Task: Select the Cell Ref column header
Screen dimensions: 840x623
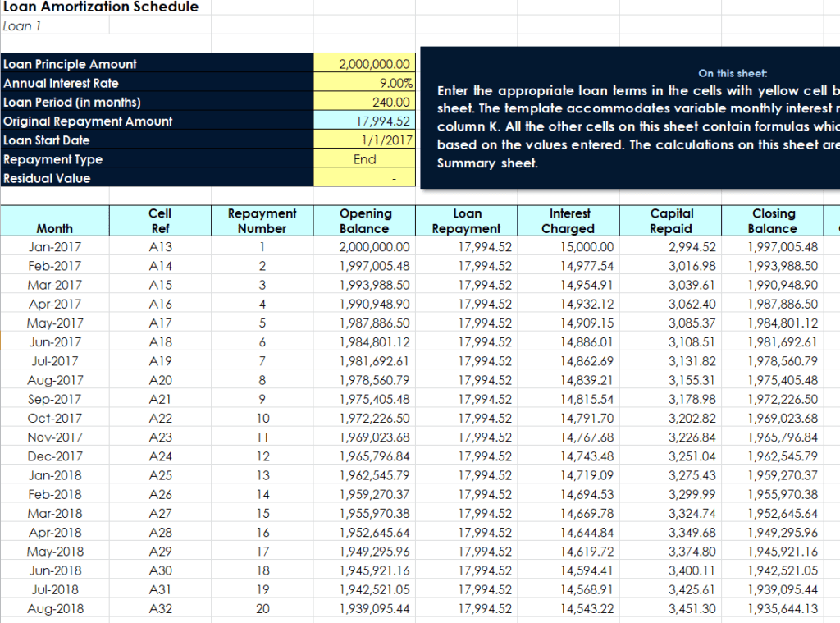Action: coord(160,221)
